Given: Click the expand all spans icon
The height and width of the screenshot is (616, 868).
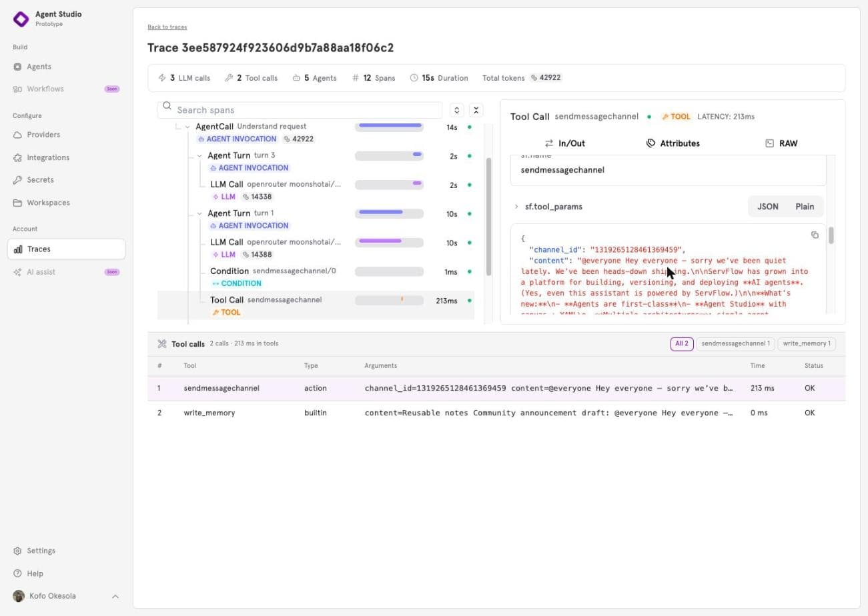Looking at the screenshot, I should pos(456,110).
